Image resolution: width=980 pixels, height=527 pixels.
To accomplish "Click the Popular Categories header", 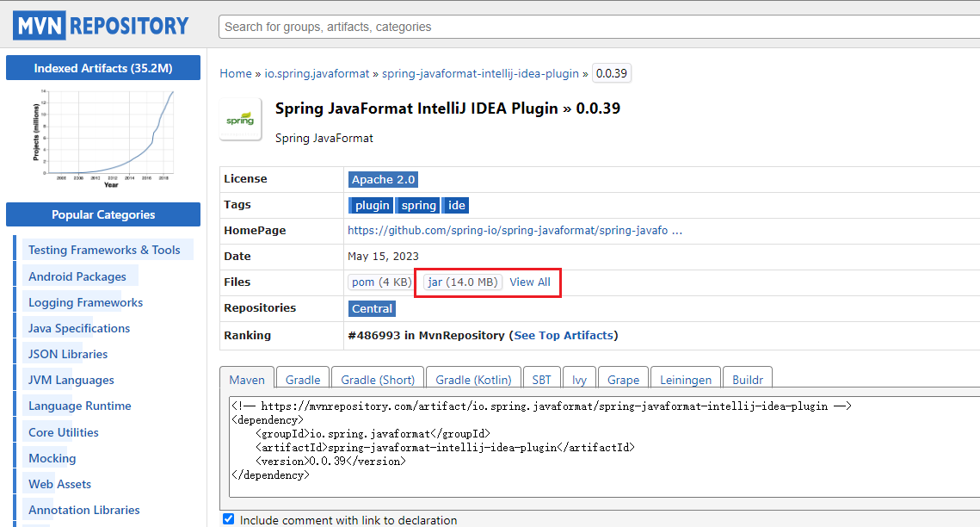I will click(103, 214).
